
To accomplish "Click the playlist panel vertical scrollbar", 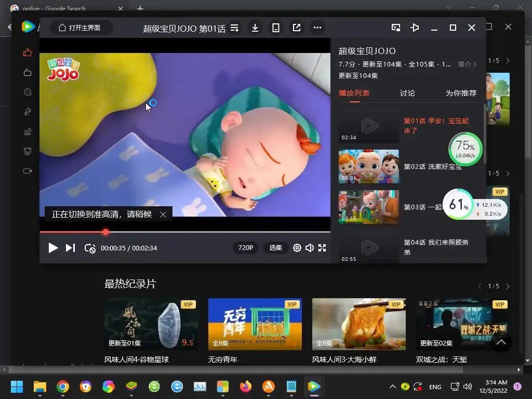I will [485, 134].
